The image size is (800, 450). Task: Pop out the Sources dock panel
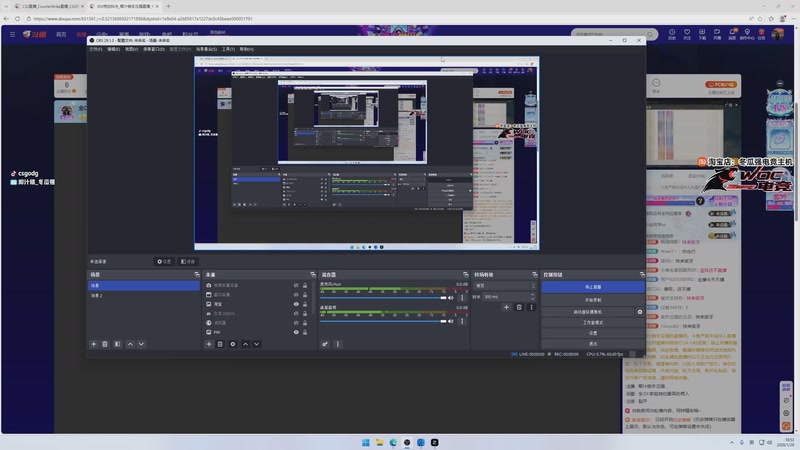tap(312, 275)
